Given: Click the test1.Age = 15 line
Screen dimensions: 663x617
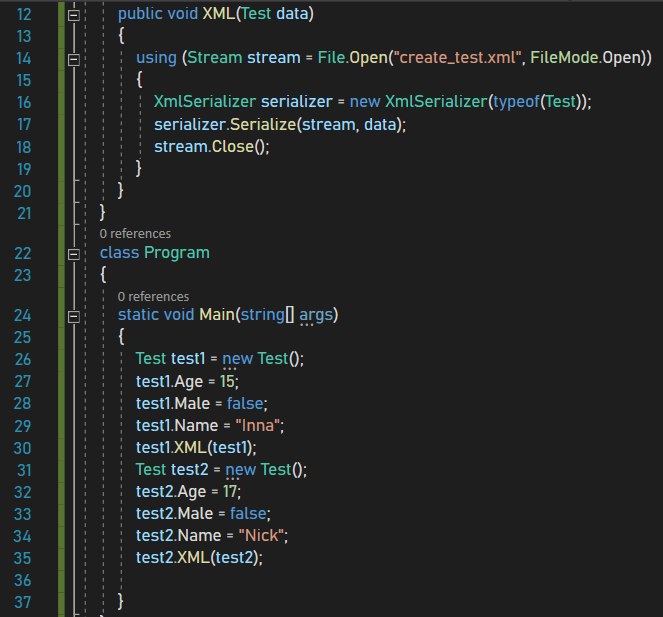Looking at the screenshot, I should [187, 381].
